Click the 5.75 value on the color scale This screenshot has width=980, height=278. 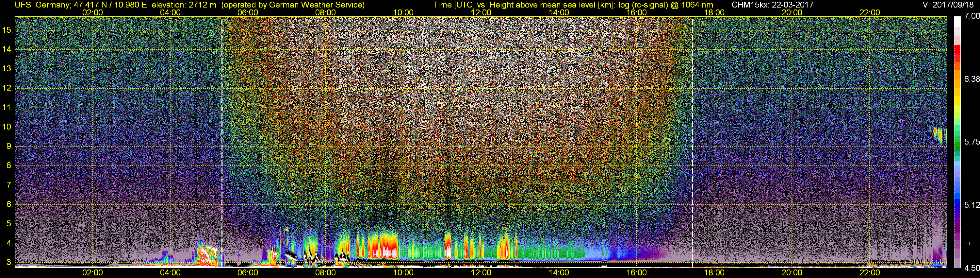coord(972,142)
